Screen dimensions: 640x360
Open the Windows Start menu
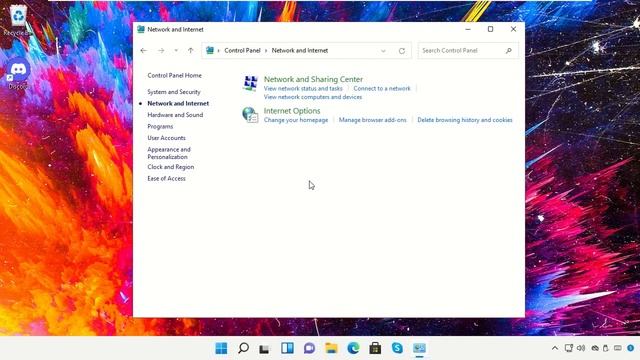[x=221, y=348]
